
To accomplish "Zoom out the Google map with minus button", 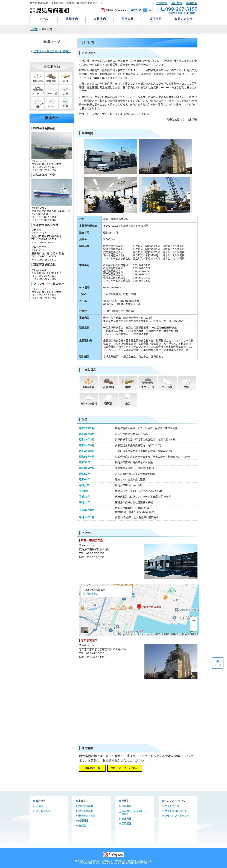I will point(194,628).
